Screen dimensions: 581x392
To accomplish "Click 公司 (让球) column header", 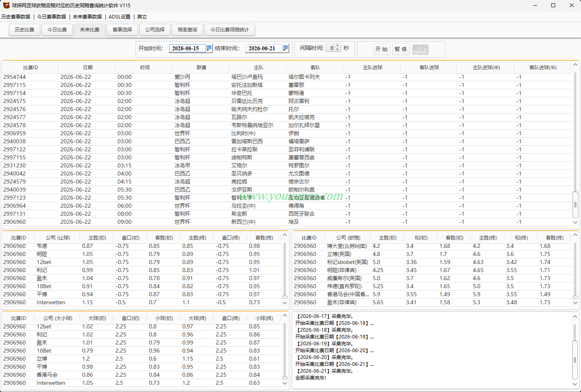I will [58, 238].
